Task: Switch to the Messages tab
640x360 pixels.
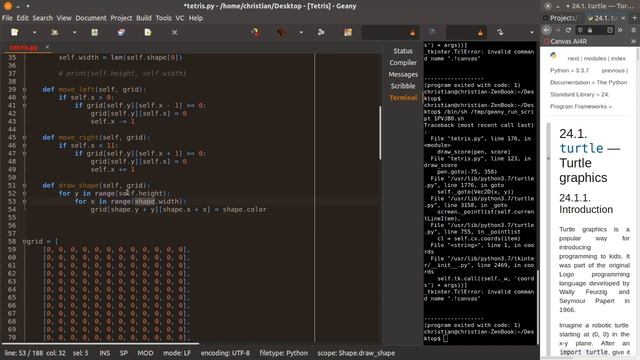Action: click(x=403, y=74)
